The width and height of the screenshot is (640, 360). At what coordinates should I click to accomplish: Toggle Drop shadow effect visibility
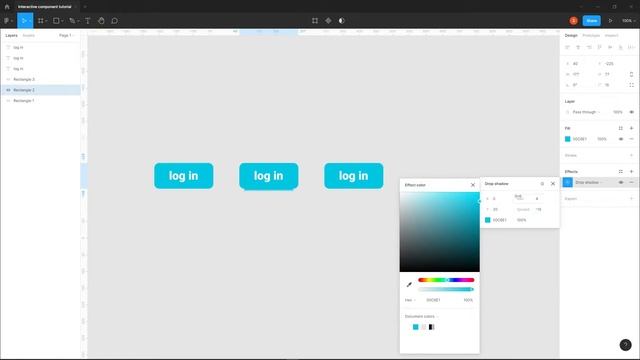[x=621, y=182]
